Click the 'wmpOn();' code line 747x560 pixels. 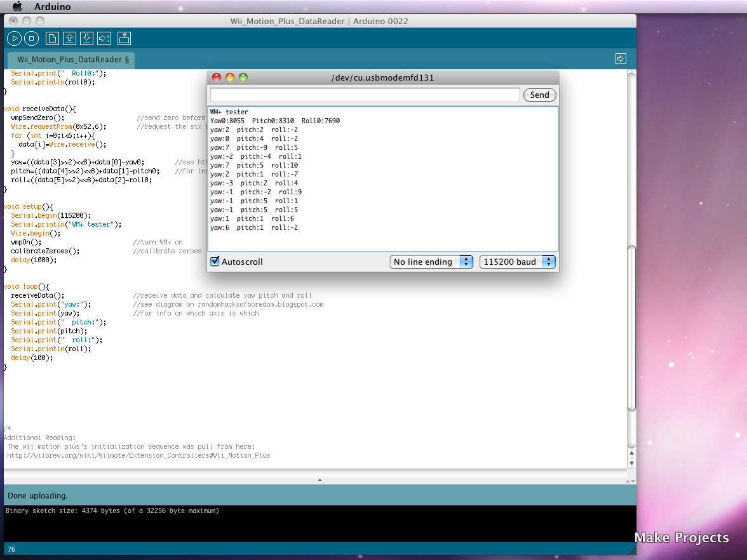[26, 242]
